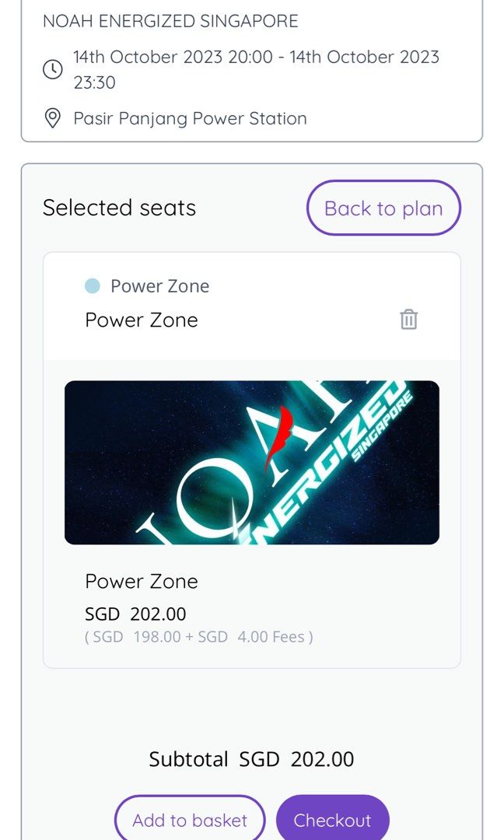Click Back to plan

point(383,208)
